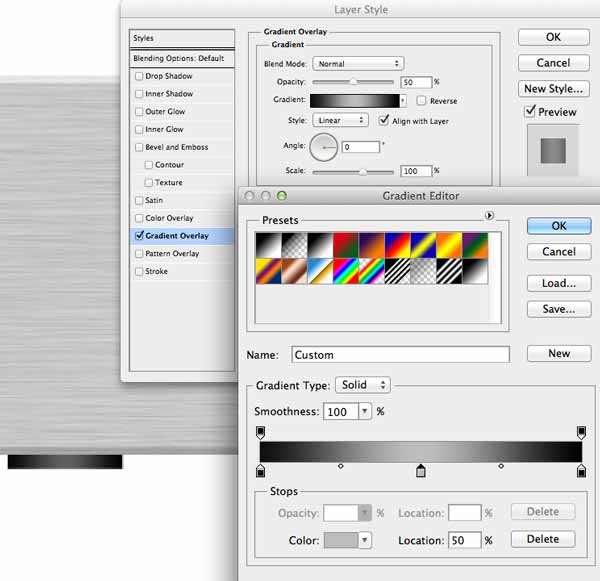Select Styles in the Layer Style list

(x=182, y=38)
